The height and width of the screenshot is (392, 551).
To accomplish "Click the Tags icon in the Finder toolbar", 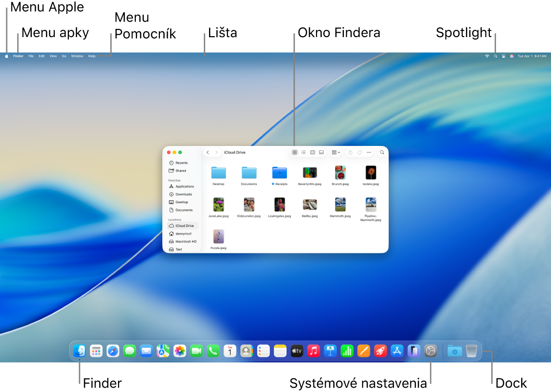I will 359,152.
